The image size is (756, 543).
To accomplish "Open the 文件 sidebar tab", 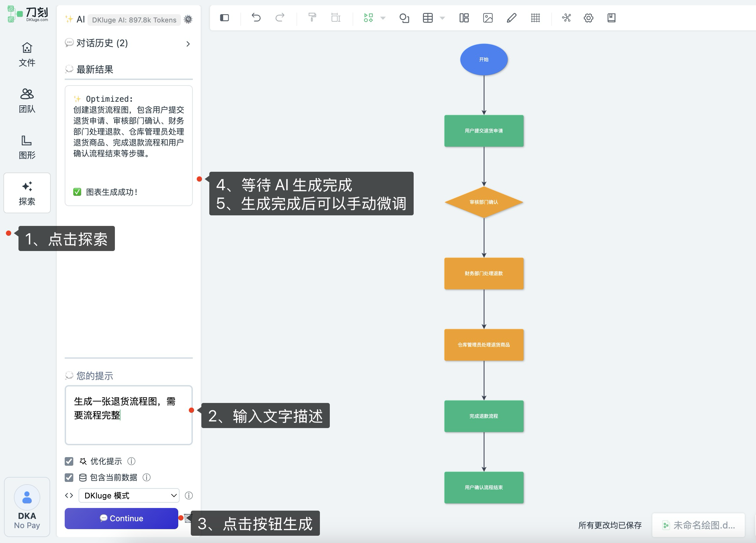I will [27, 54].
